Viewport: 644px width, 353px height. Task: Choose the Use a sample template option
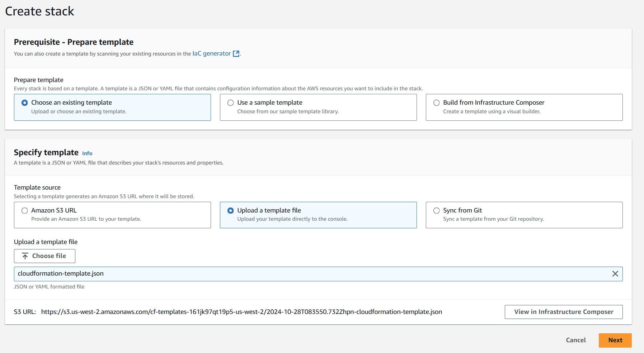[x=231, y=102]
